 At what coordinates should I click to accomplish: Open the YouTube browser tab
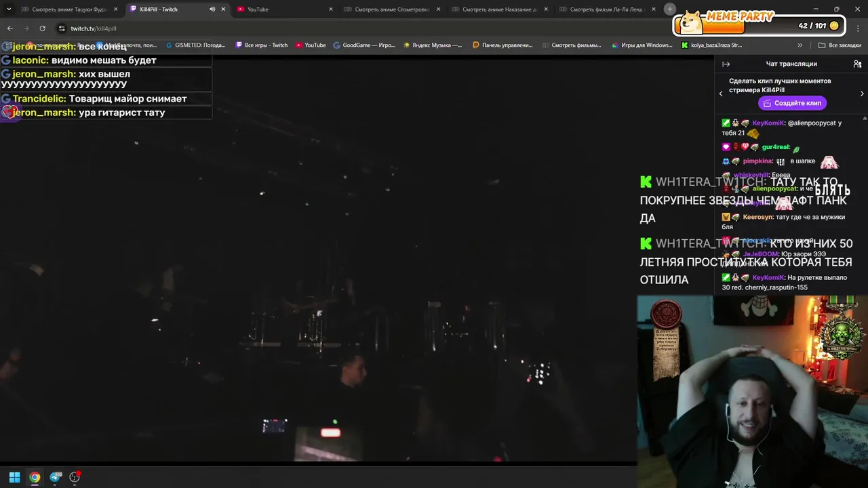tap(258, 9)
